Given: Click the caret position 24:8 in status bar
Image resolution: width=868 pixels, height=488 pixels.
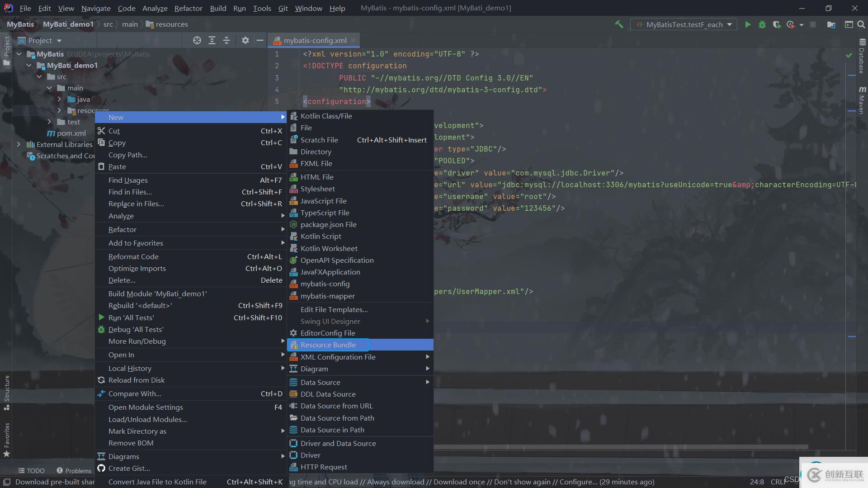Looking at the screenshot, I should pyautogui.click(x=757, y=482).
